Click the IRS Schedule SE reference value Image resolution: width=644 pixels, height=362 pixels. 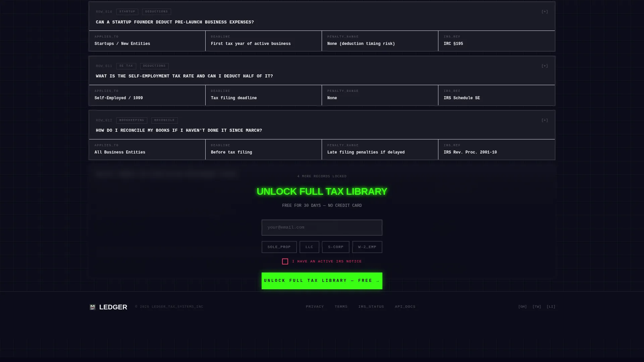[x=462, y=98]
